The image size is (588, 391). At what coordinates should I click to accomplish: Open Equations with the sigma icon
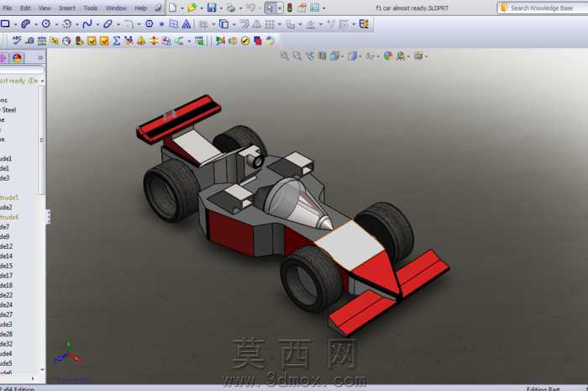(x=117, y=40)
